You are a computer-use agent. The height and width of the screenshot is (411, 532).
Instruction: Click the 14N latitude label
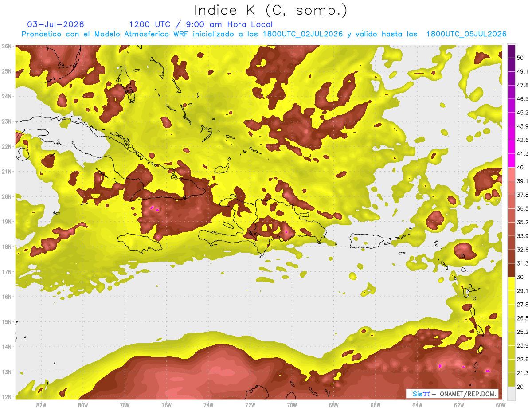[x=6, y=347]
